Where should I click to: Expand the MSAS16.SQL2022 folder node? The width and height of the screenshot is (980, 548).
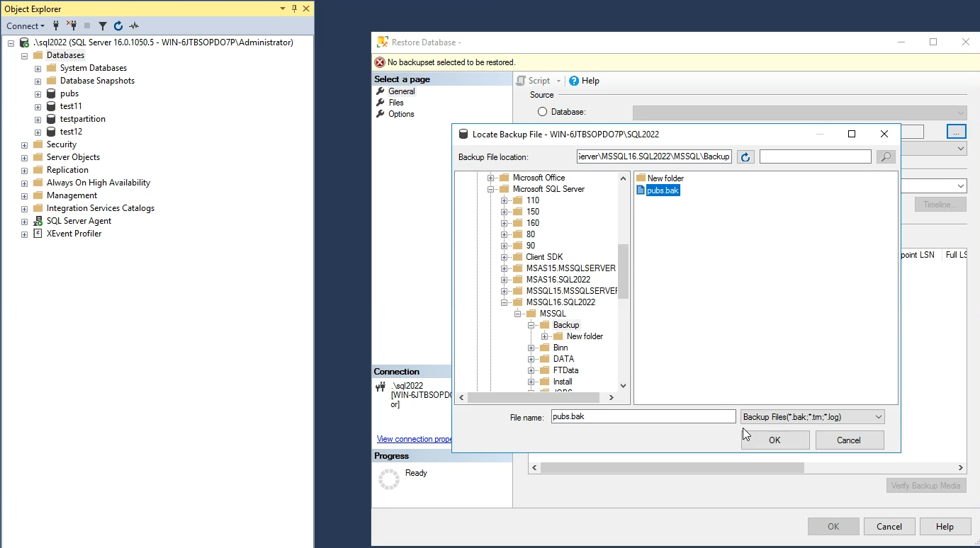pyautogui.click(x=504, y=280)
